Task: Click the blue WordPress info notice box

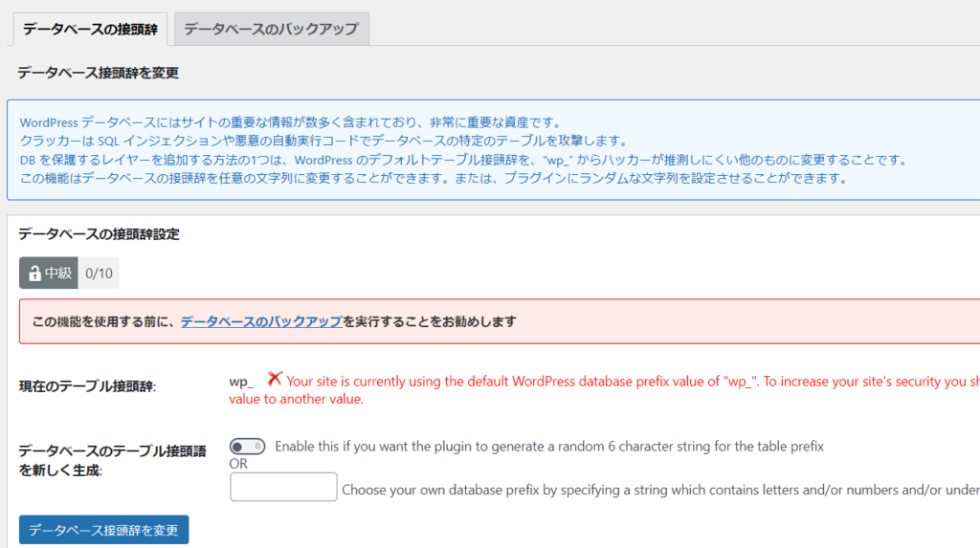Action: point(479,150)
